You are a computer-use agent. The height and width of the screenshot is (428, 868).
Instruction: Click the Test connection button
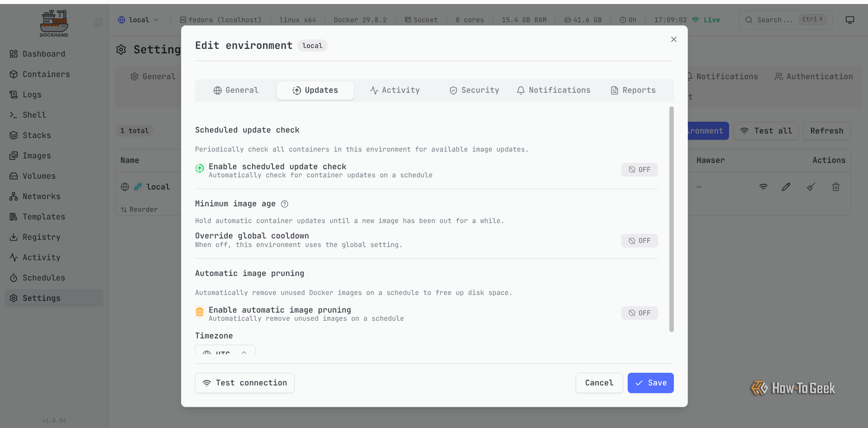[x=245, y=383]
